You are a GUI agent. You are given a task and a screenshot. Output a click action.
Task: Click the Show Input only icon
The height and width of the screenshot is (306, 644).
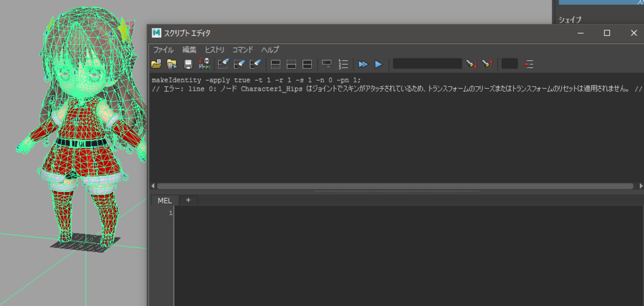coord(291,64)
